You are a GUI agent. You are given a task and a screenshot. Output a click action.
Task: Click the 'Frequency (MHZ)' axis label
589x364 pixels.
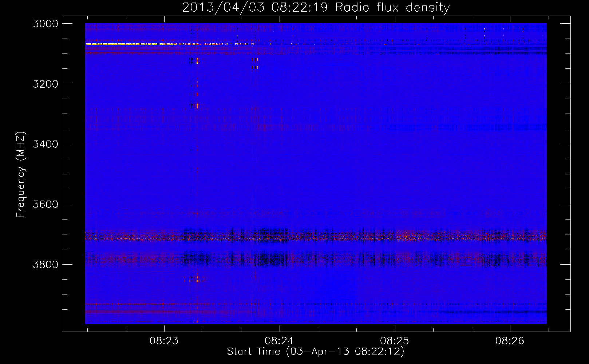(x=20, y=174)
